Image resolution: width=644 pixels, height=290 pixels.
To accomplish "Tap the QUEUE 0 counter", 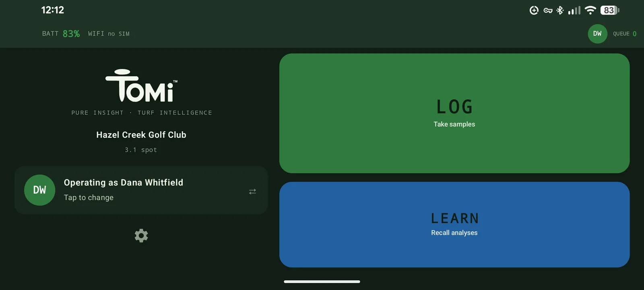I will coord(625,34).
